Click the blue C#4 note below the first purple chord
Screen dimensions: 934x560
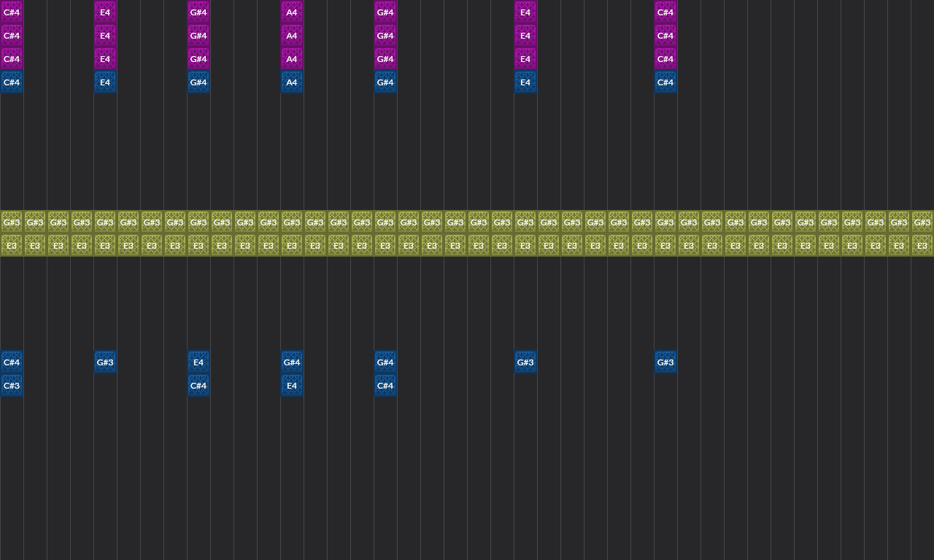point(11,82)
